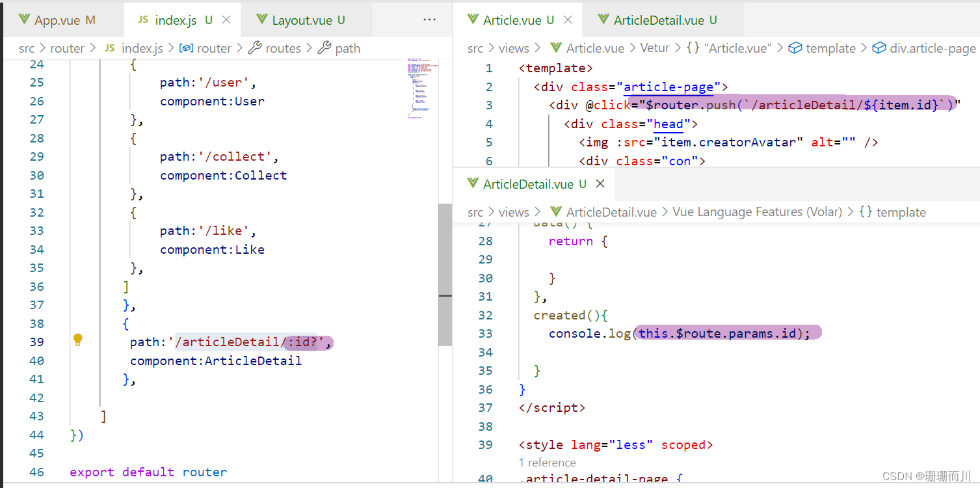Click the </script> closing tag

tap(551, 408)
